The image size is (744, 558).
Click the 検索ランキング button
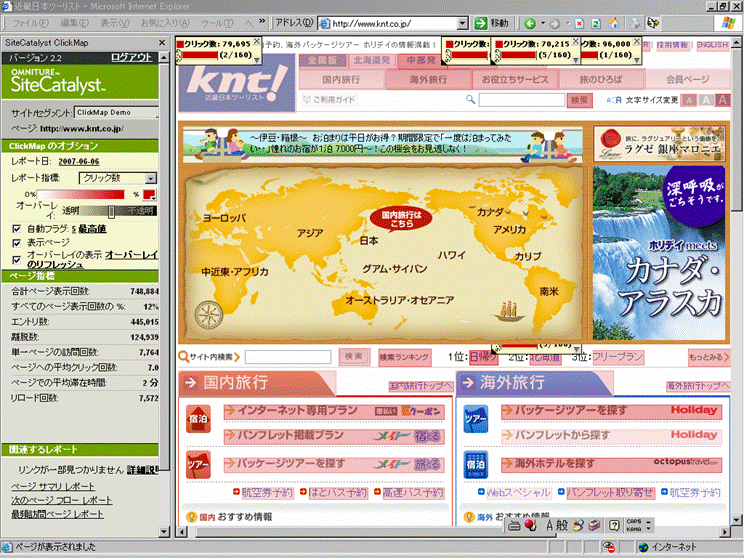coord(404,357)
